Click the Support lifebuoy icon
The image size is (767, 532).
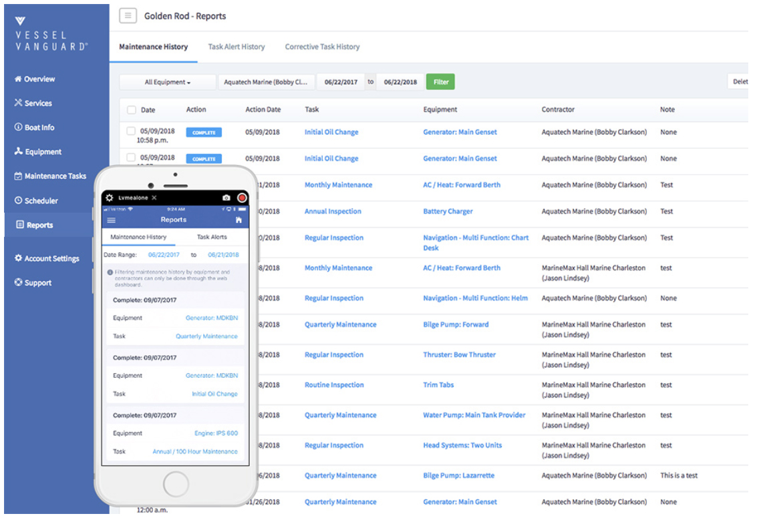click(x=18, y=282)
